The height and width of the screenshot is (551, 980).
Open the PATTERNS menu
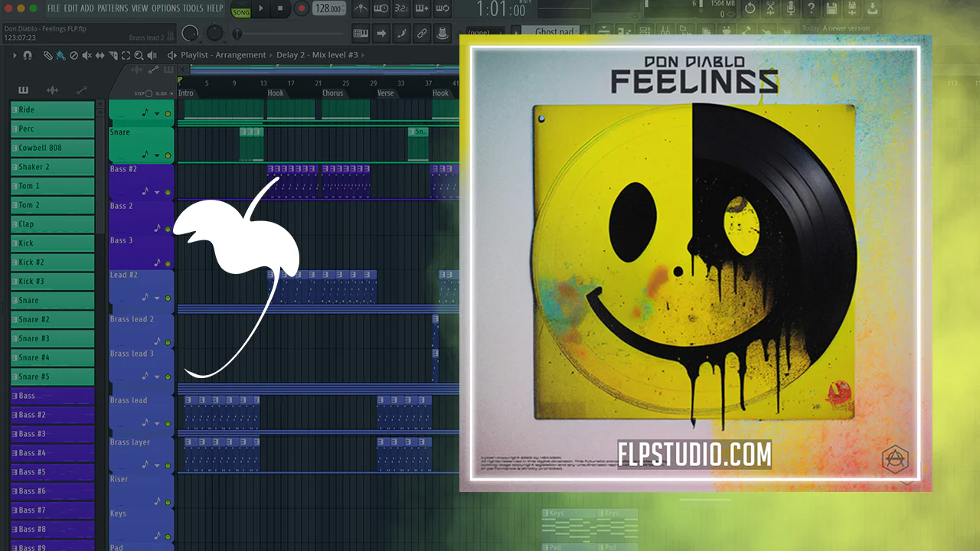point(113,8)
